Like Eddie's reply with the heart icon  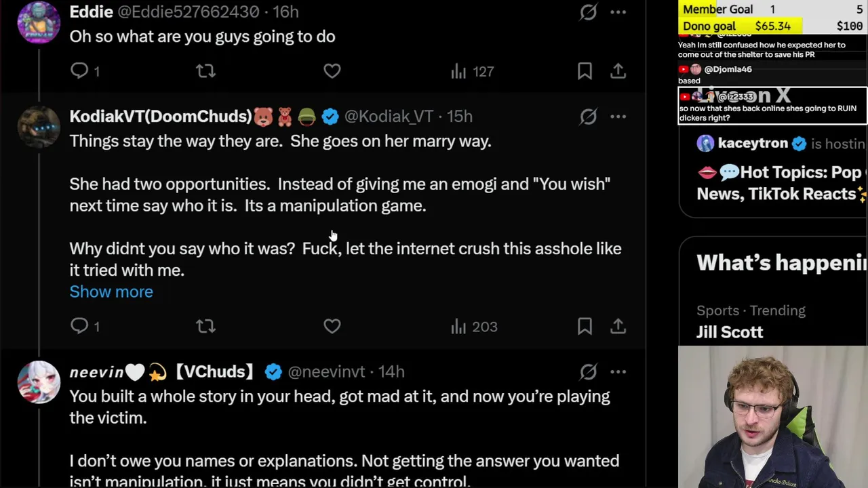[x=332, y=70]
